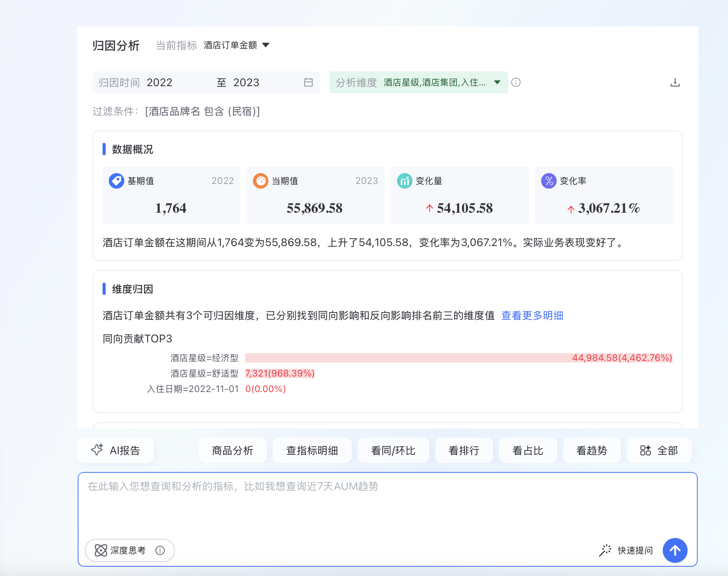This screenshot has height=576, width=728.
Task: Click the 酒店星级=经济型 contribution bar
Action: [x=459, y=358]
